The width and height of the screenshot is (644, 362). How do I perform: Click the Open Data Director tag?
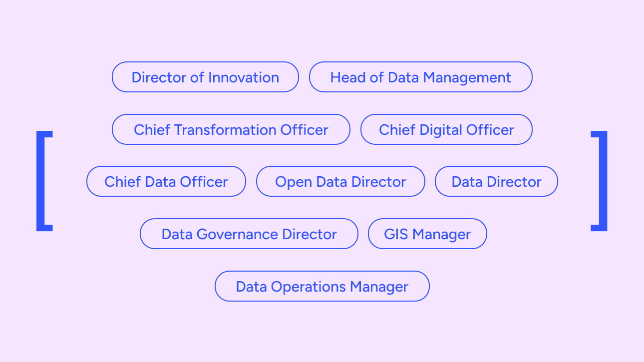click(x=340, y=182)
